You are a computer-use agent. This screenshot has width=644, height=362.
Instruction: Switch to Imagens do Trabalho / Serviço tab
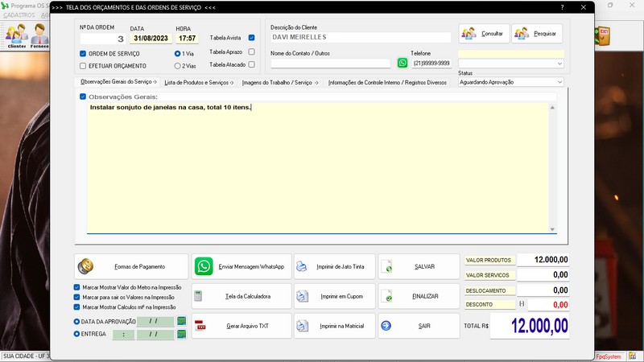[280, 83]
